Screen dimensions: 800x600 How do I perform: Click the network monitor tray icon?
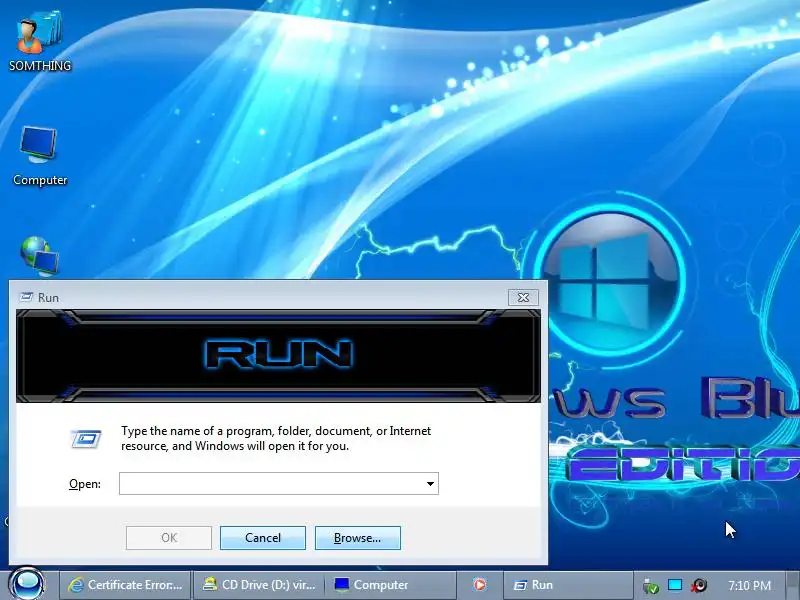point(674,585)
